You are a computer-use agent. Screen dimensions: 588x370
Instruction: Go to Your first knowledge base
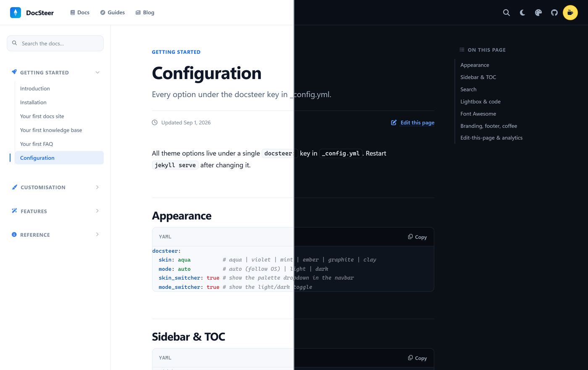(x=51, y=130)
